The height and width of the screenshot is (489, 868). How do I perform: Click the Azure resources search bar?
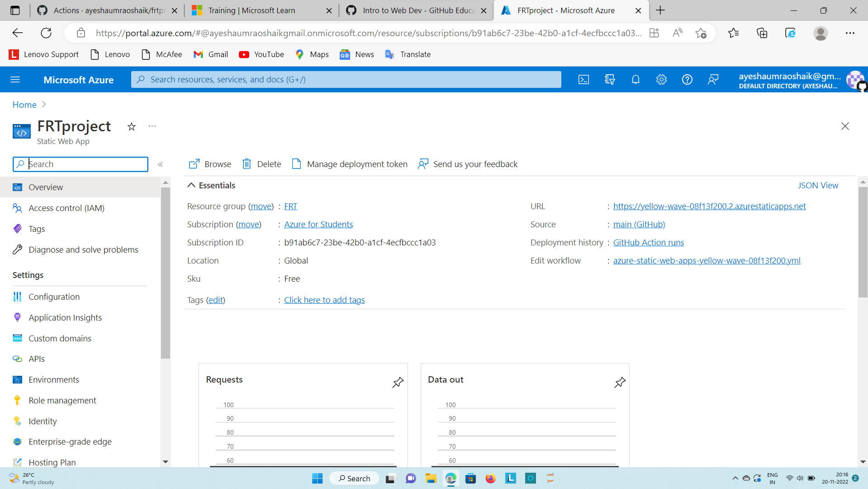345,79
